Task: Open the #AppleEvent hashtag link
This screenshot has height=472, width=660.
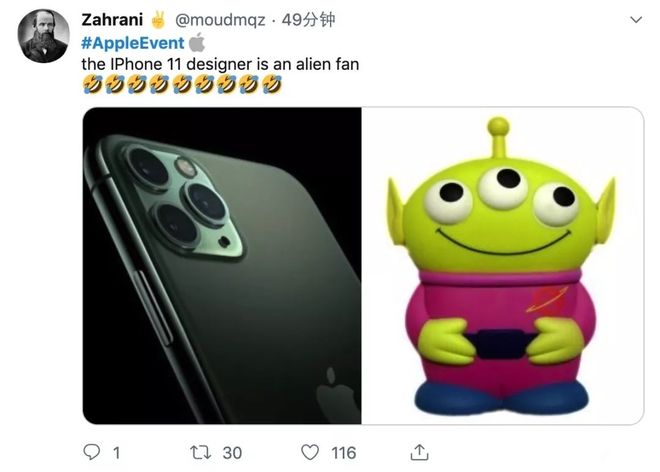Action: coord(133,43)
